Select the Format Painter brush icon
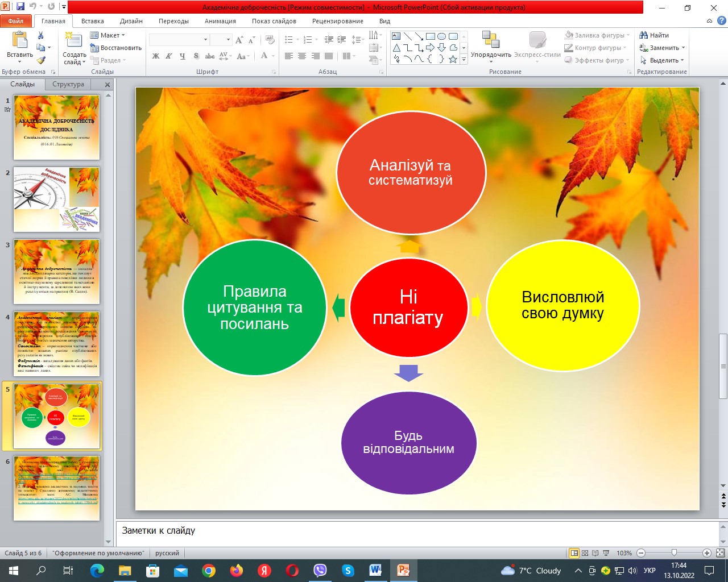This screenshot has height=582, width=728. [40, 60]
